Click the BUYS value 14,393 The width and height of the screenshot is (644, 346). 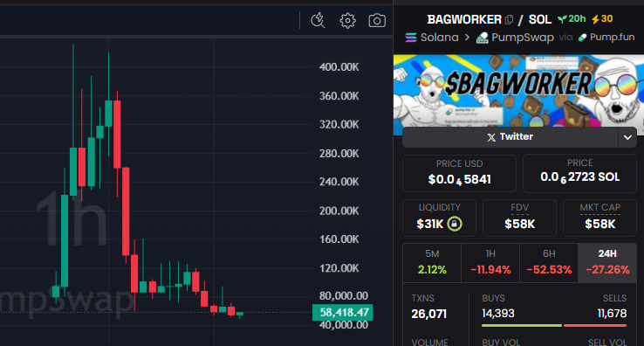point(498,314)
